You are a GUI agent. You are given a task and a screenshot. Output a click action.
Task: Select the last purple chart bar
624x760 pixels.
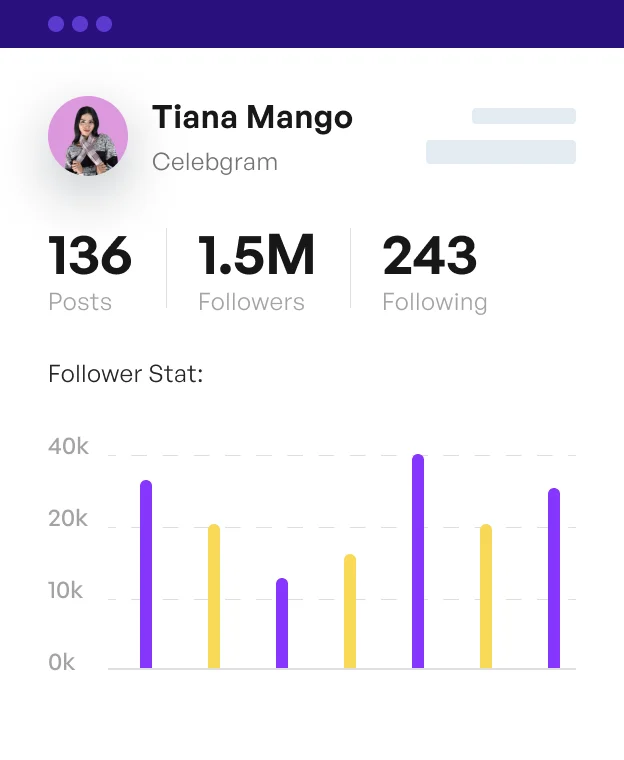pyautogui.click(x=554, y=578)
